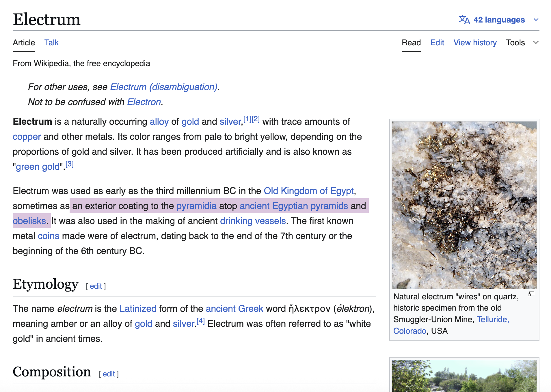Open the Latinized link
The image size is (551, 392).
[138, 309]
